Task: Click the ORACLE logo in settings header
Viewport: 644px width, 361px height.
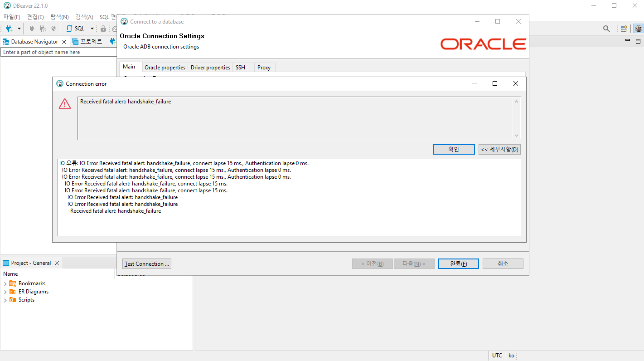Action: (x=483, y=44)
